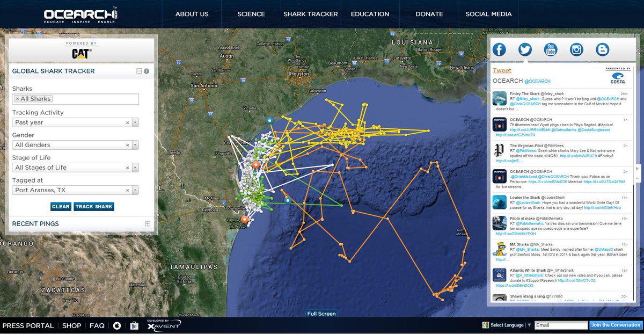The image size is (644, 334).
Task: Collapse the Global Shark Tracker panel
Action: [139, 71]
